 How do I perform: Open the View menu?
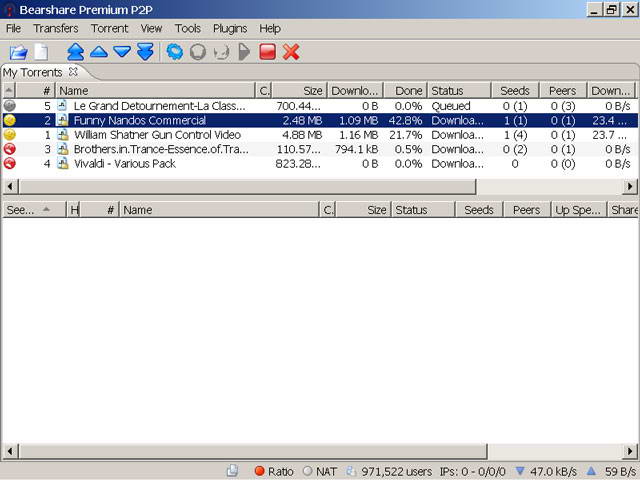click(x=151, y=29)
